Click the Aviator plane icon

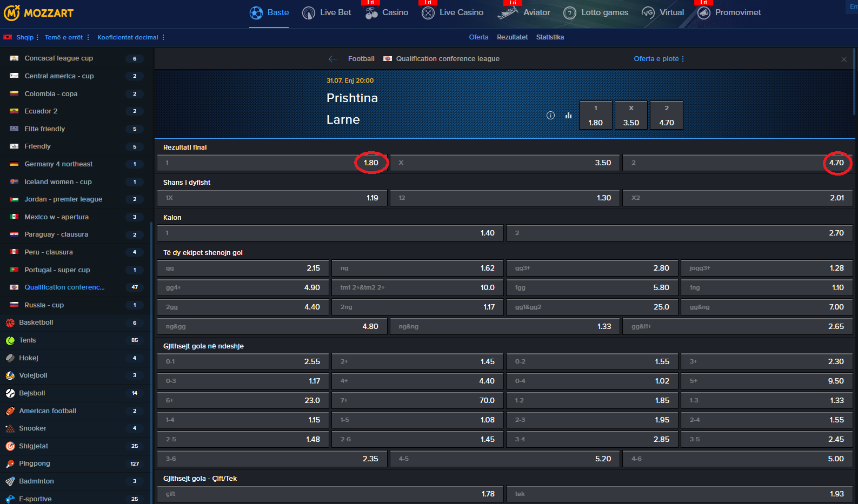pyautogui.click(x=508, y=13)
